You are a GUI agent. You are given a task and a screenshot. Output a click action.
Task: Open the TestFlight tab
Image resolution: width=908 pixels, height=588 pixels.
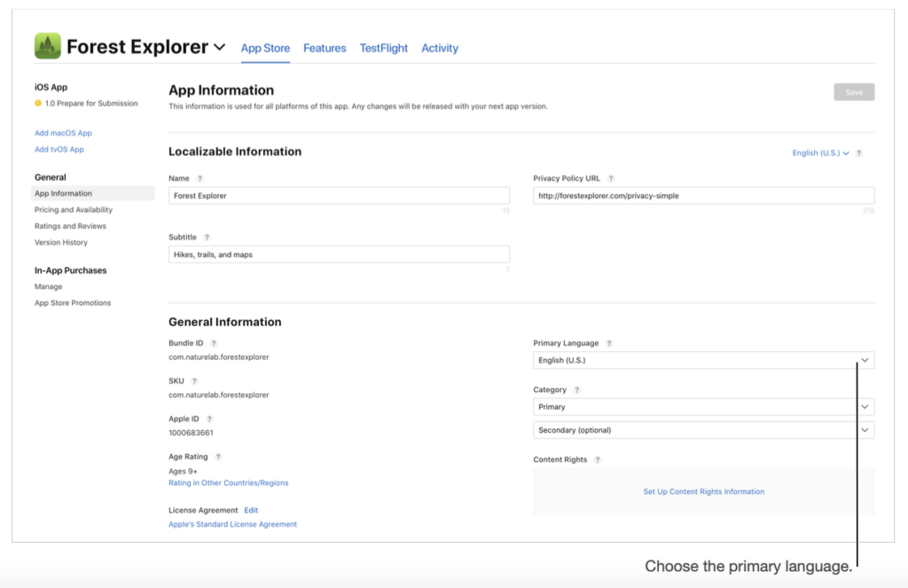(x=383, y=48)
